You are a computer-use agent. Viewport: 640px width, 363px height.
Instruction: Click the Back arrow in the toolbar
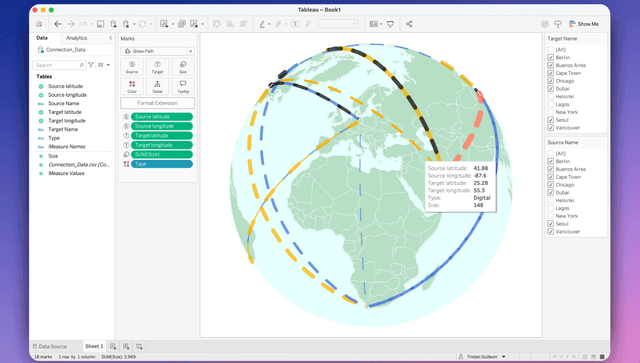(58, 24)
